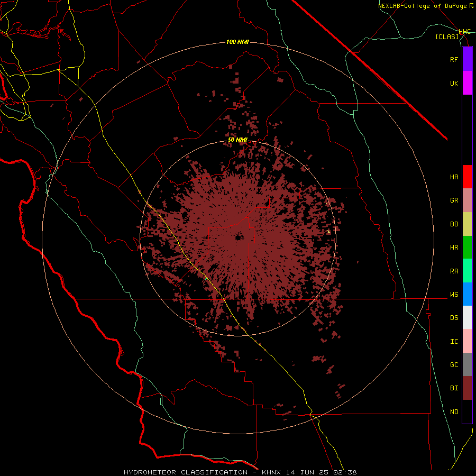Click the HR legend label
The height and width of the screenshot is (476, 476).
(454, 248)
